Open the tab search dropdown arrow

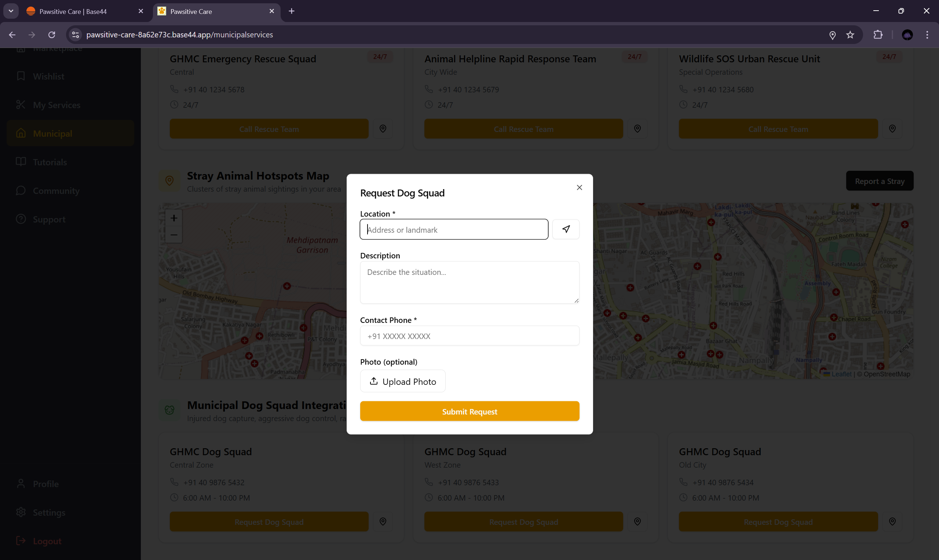pyautogui.click(x=11, y=11)
